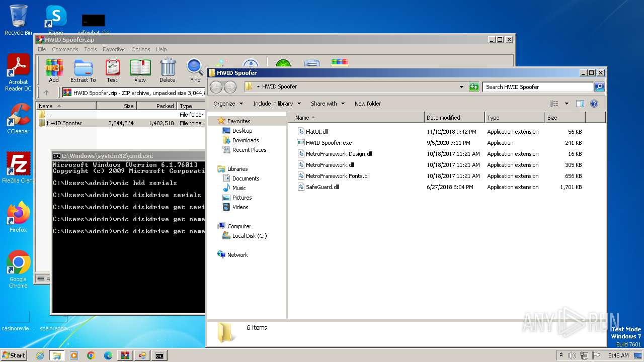Click the volume icon in system tray
This screenshot has width=644, height=362.
[x=573, y=355]
